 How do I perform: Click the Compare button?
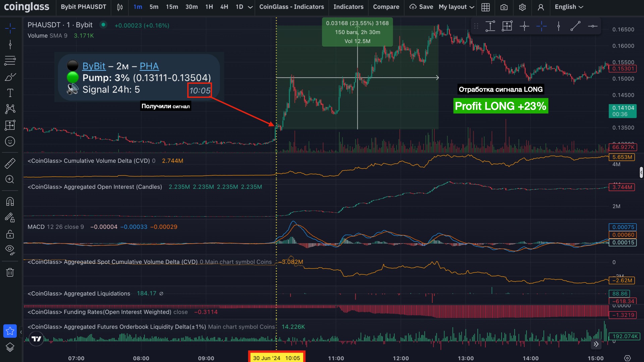click(x=386, y=7)
